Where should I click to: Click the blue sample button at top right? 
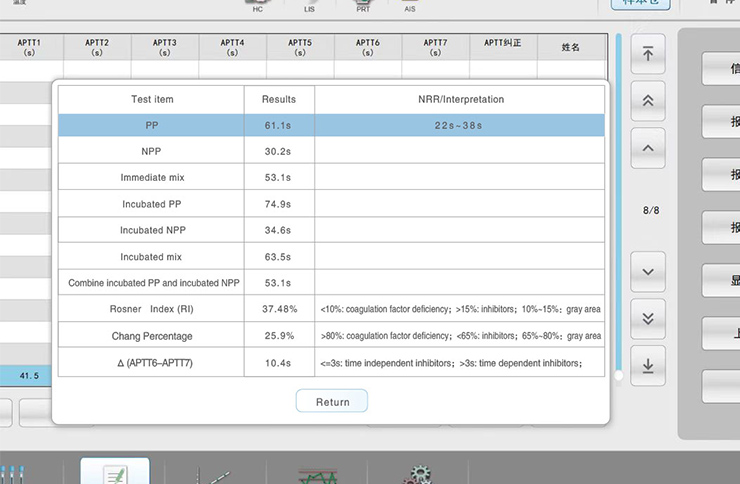[640, 4]
